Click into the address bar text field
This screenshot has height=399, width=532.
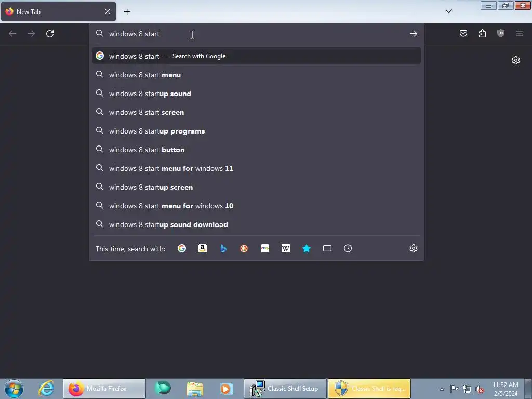(257, 34)
